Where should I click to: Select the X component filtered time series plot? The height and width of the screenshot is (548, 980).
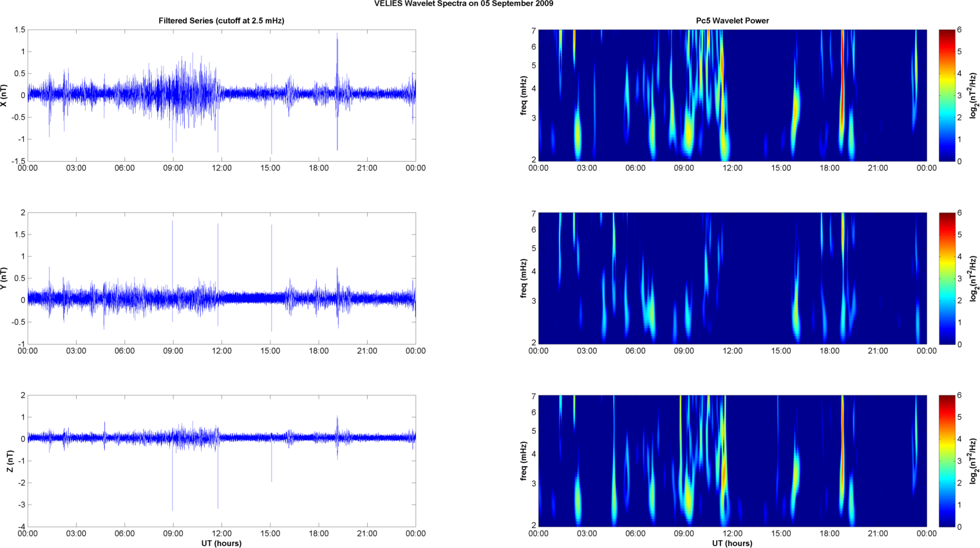[221, 95]
